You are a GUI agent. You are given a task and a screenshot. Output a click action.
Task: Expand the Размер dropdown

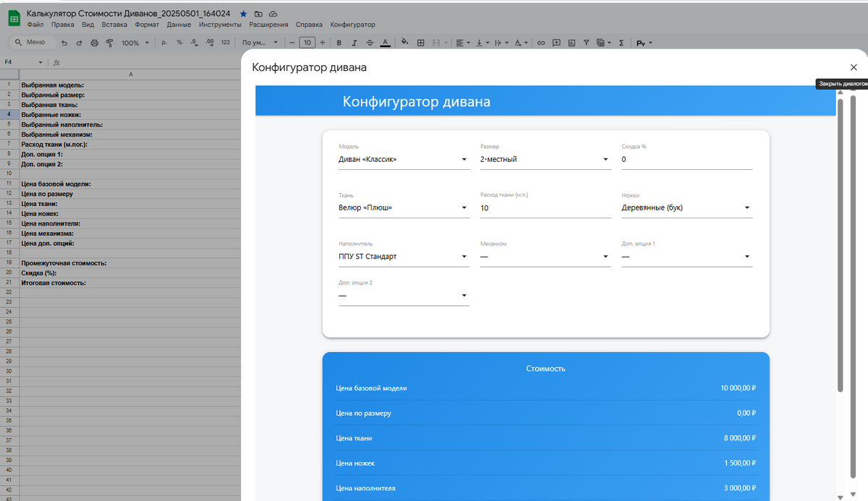545,159
